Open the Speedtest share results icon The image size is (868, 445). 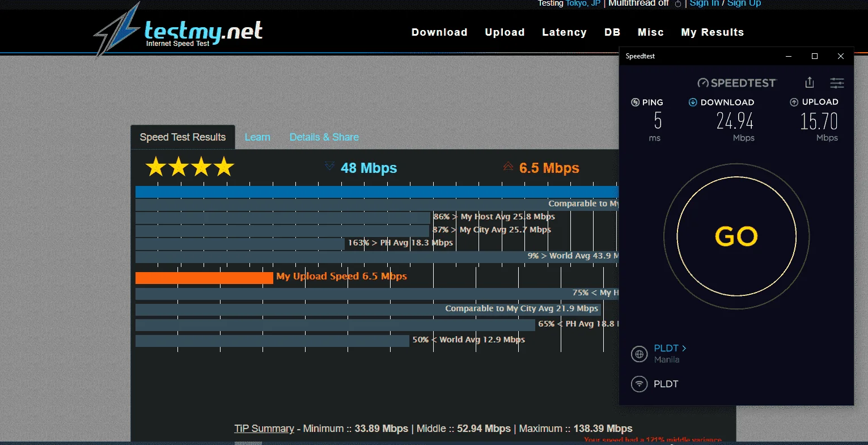[810, 83]
